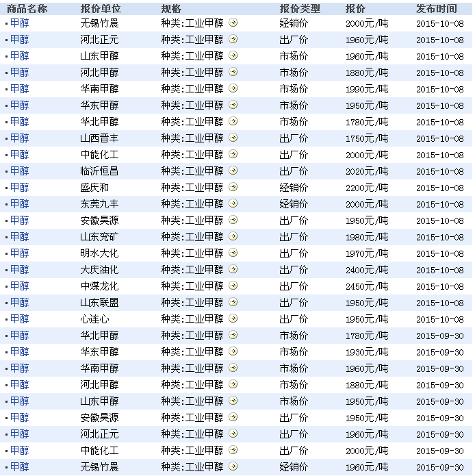Open arrow icon for 无锡竹晨 dated 2015-10-08
Image resolution: width=475 pixels, height=476 pixels.
[x=233, y=23]
